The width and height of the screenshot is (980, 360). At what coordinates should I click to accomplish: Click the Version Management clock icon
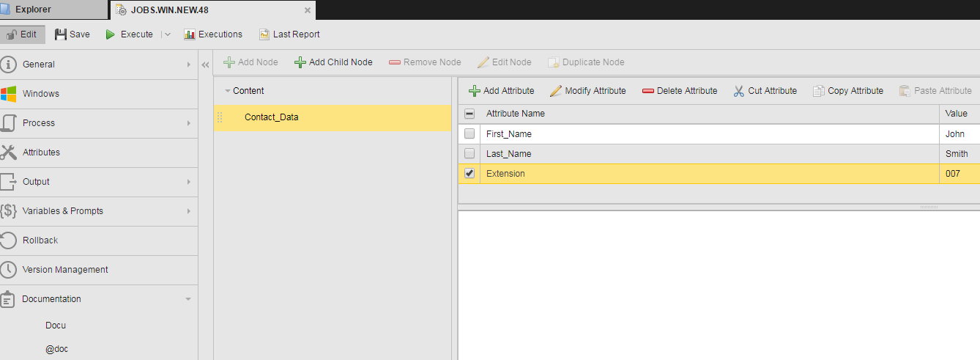[9, 270]
